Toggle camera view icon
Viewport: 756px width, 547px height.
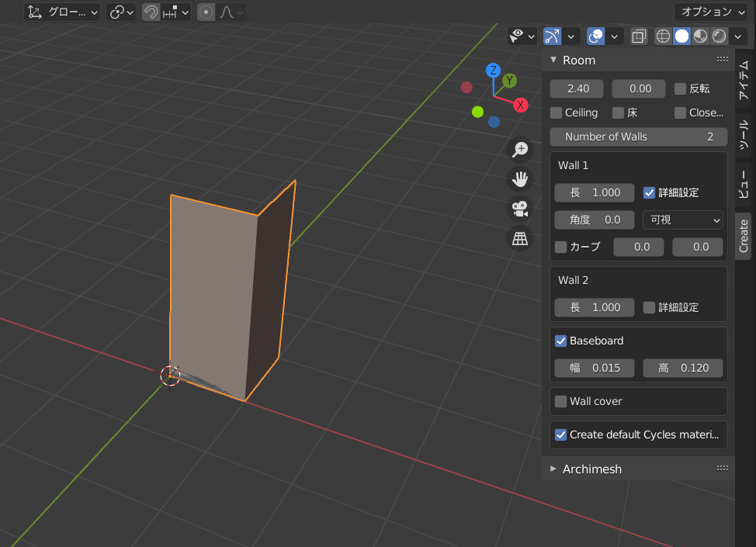[520, 209]
